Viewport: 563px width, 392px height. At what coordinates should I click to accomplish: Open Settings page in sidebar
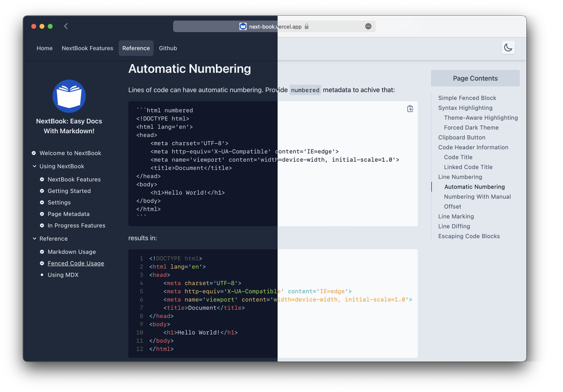click(59, 202)
